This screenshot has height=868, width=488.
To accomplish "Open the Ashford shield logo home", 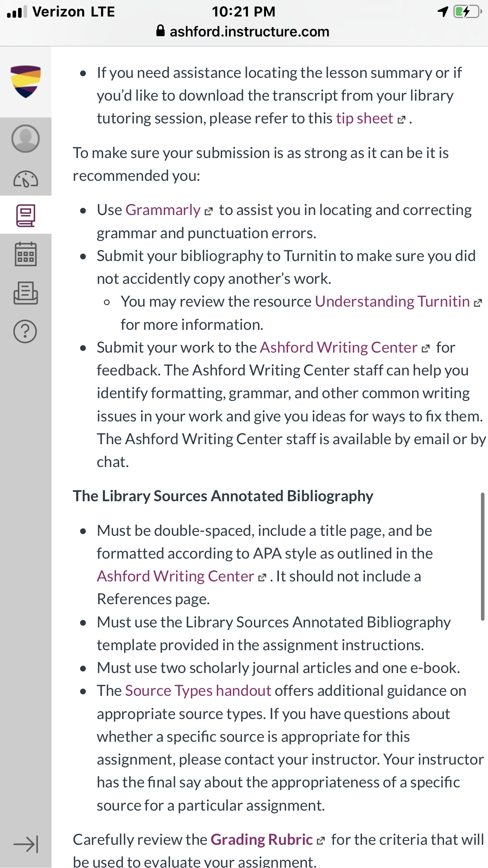I will click(26, 82).
